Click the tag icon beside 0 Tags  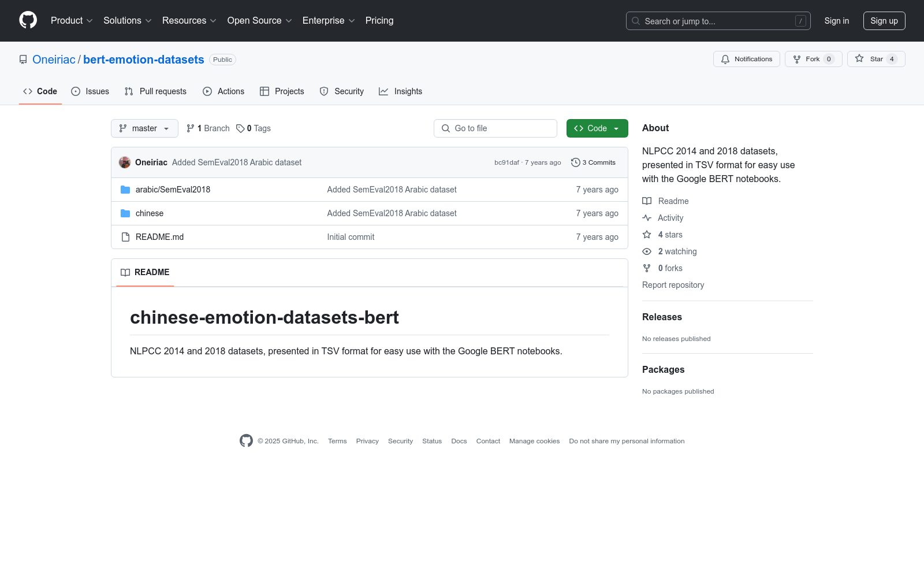240,128
